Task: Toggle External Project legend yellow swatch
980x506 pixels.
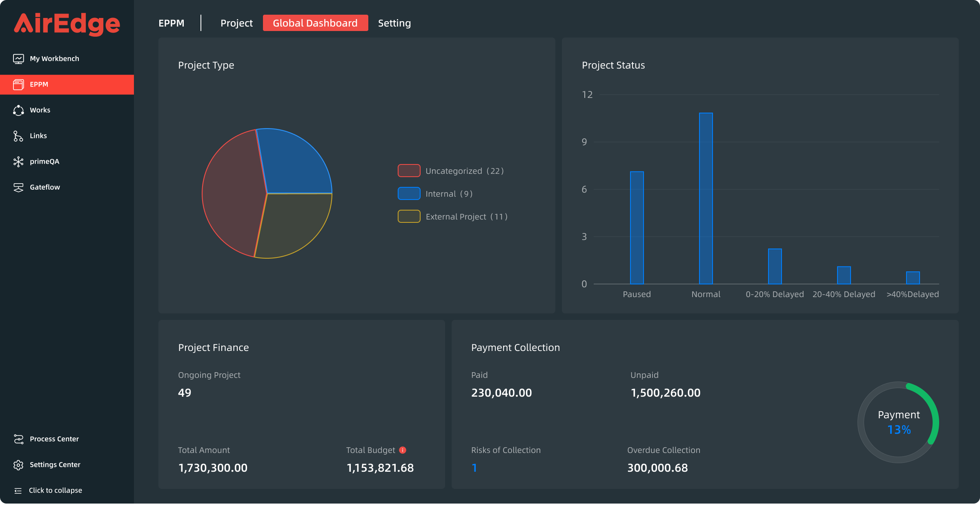Action: point(409,216)
